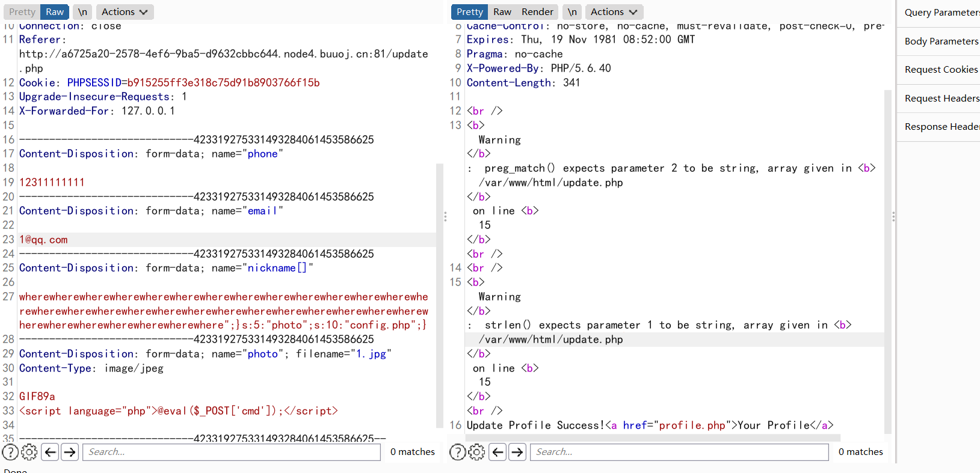Image resolution: width=980 pixels, height=473 pixels.
Task: Click the Pragma: no-cache response header
Action: click(515, 54)
